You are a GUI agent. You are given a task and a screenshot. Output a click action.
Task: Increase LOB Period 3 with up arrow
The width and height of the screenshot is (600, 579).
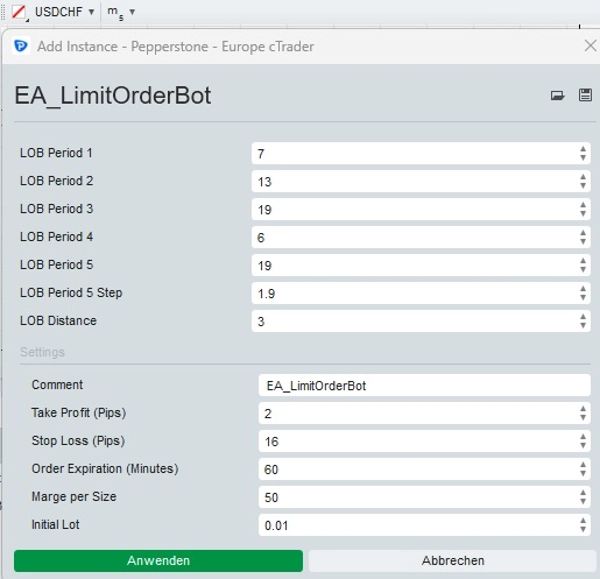(583, 205)
